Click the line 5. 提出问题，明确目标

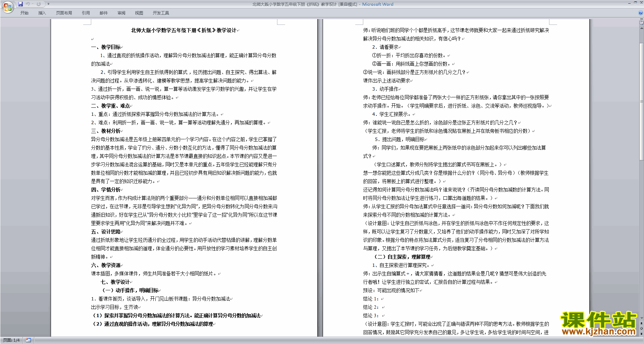point(399,139)
